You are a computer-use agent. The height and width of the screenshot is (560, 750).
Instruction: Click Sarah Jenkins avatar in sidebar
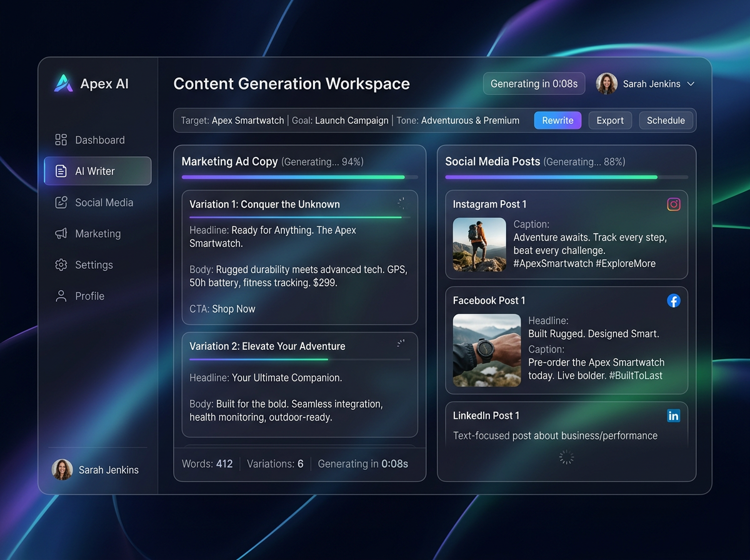point(62,469)
